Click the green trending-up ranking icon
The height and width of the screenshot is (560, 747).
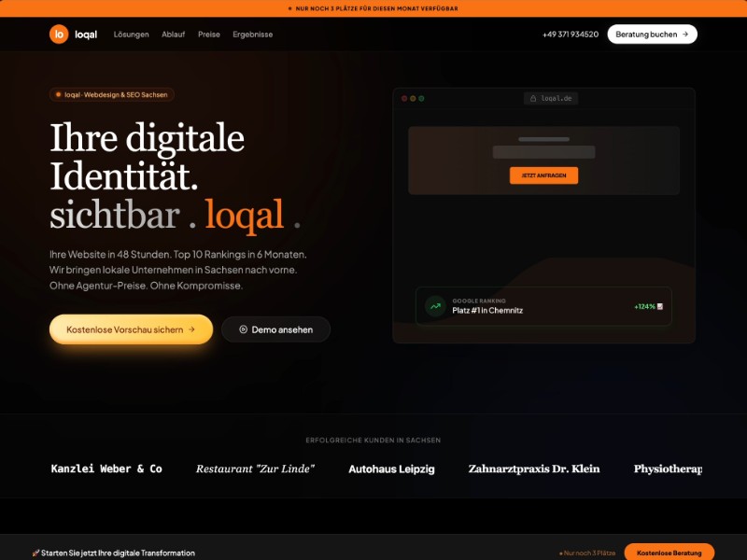(x=435, y=306)
